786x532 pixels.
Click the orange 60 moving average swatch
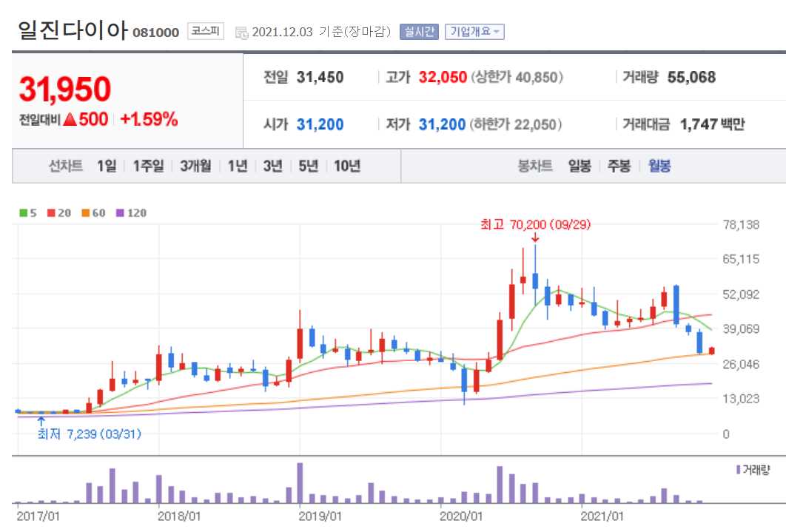86,213
